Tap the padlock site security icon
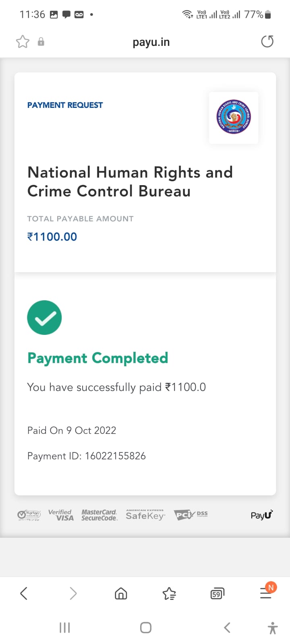Image resolution: width=290 pixels, height=644 pixels. (x=41, y=42)
